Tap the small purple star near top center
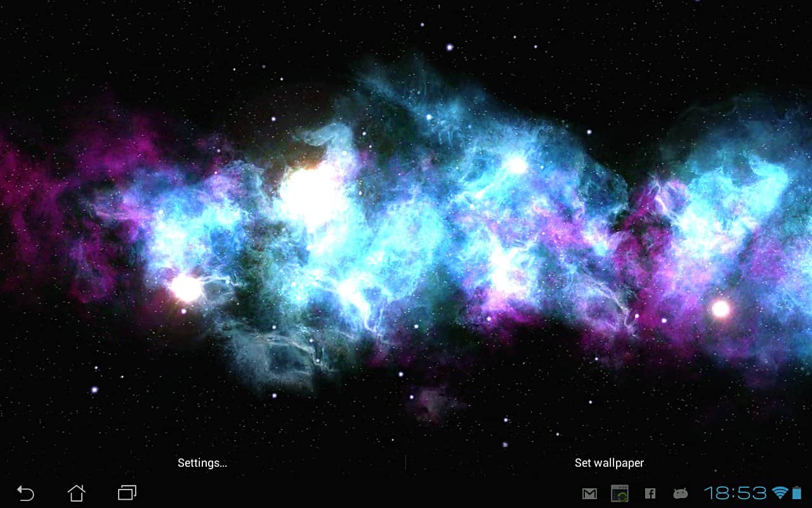Image resolution: width=812 pixels, height=508 pixels. [449, 47]
